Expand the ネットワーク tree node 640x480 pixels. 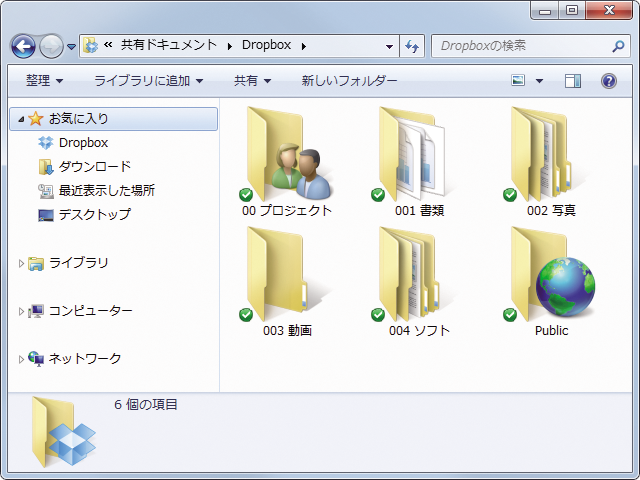22,359
